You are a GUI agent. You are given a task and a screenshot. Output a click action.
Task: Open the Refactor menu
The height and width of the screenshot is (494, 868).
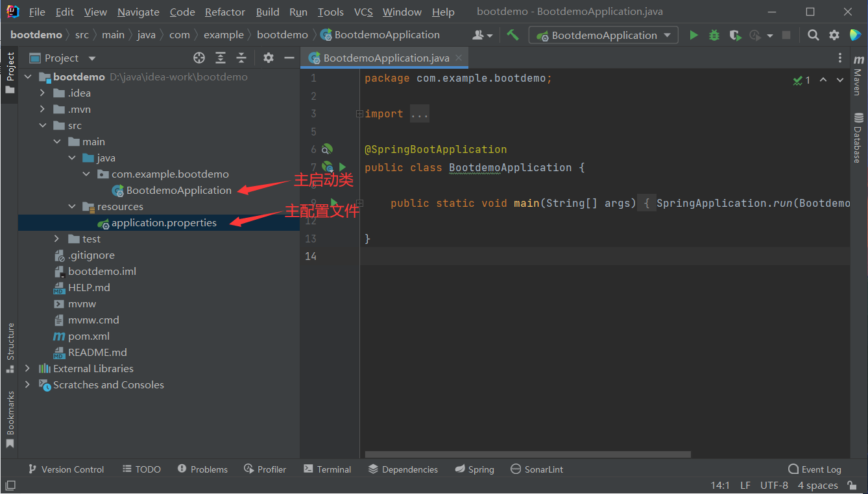(x=225, y=12)
